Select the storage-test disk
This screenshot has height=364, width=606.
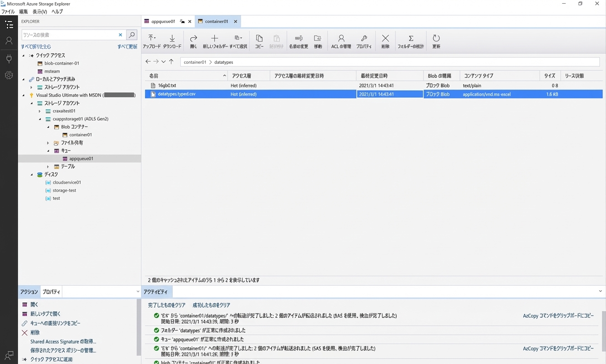coord(64,191)
